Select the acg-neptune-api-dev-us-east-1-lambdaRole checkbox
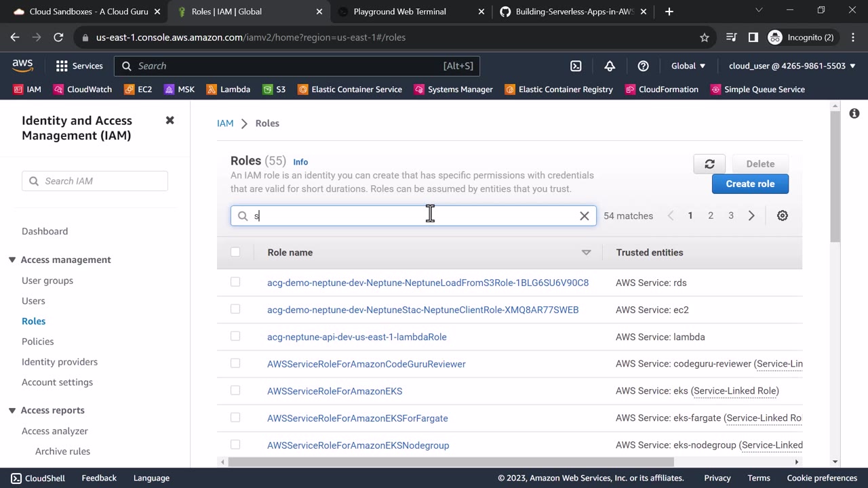The height and width of the screenshot is (488, 868). click(x=235, y=336)
